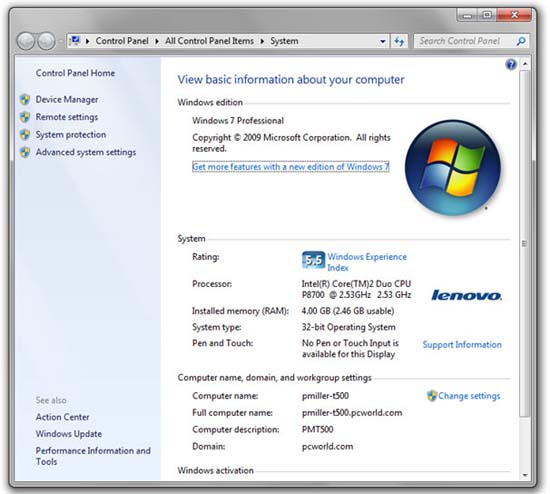
Task: Expand the arrow after Control Panel breadcrumb
Action: (157, 41)
